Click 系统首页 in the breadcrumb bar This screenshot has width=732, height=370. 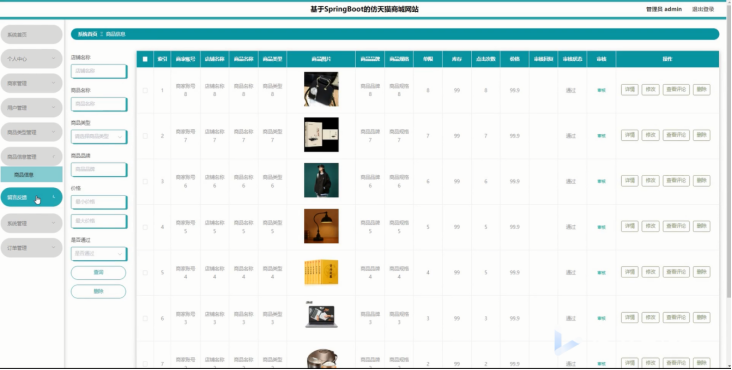coord(88,34)
